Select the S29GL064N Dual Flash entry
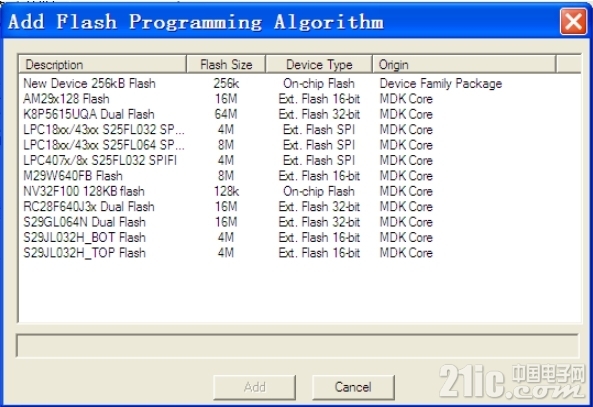This screenshot has height=407, width=593. 84,222
